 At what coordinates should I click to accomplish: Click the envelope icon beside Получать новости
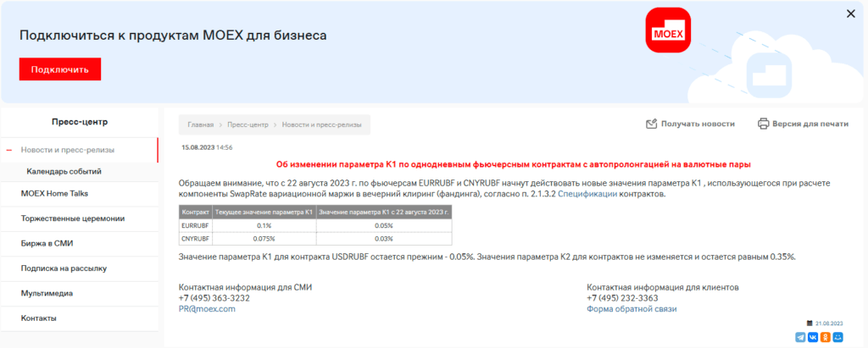tap(652, 124)
